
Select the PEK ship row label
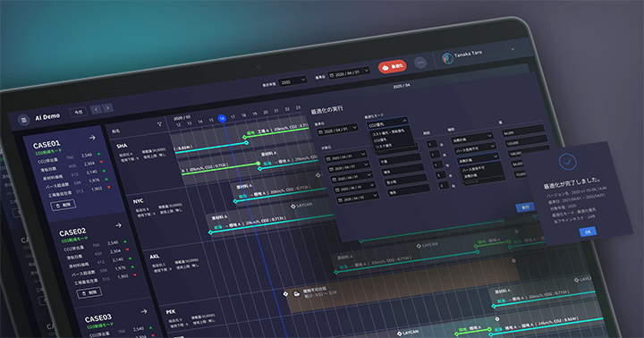pos(171,312)
